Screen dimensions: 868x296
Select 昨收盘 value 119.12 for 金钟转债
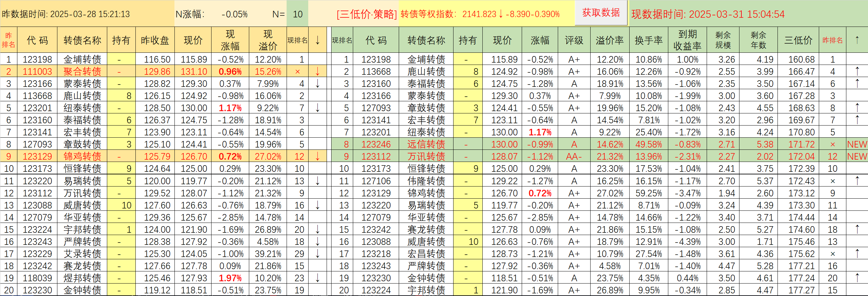point(157,290)
